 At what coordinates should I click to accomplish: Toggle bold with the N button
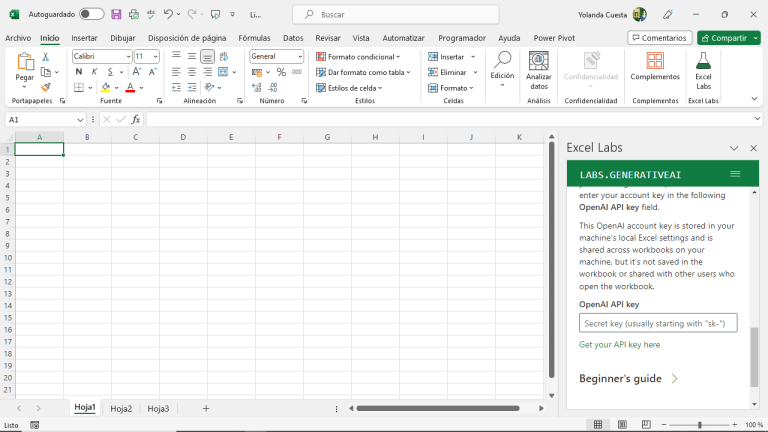(79, 72)
